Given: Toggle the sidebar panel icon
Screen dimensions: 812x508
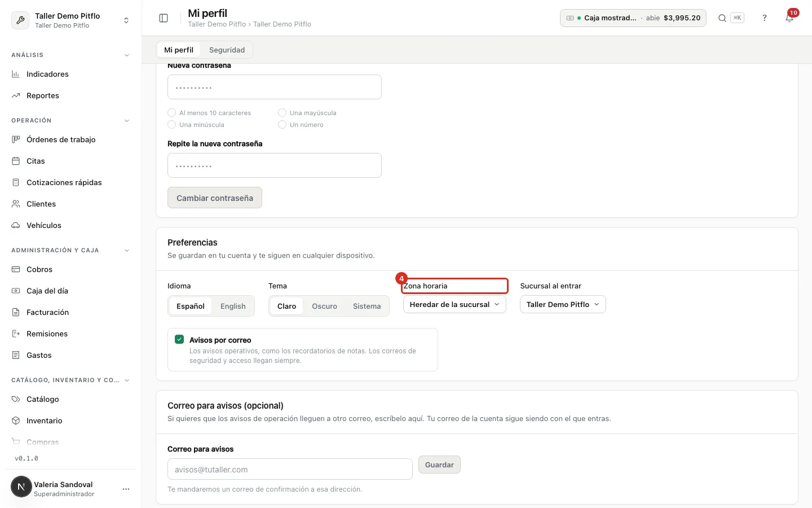Looking at the screenshot, I should coord(164,18).
